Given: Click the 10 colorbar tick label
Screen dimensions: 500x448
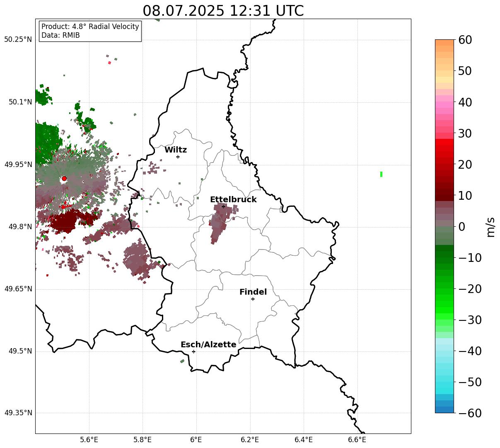Looking at the screenshot, I should pyautogui.click(x=466, y=196).
